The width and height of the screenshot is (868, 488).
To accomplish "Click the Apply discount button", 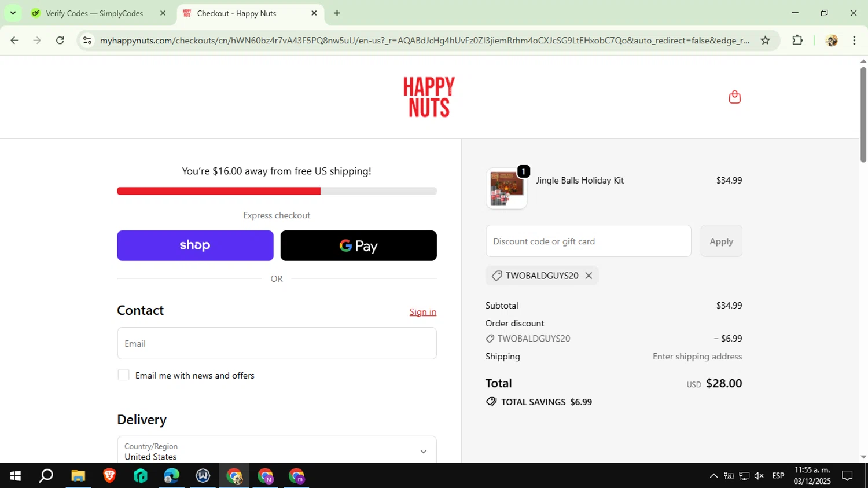I will pyautogui.click(x=721, y=241).
